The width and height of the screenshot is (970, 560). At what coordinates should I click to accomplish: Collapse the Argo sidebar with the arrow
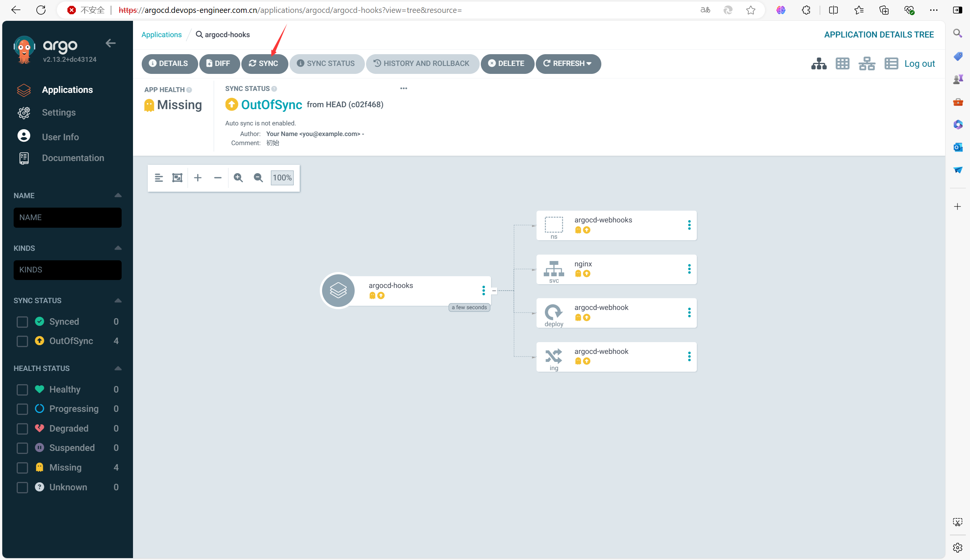[x=110, y=43]
